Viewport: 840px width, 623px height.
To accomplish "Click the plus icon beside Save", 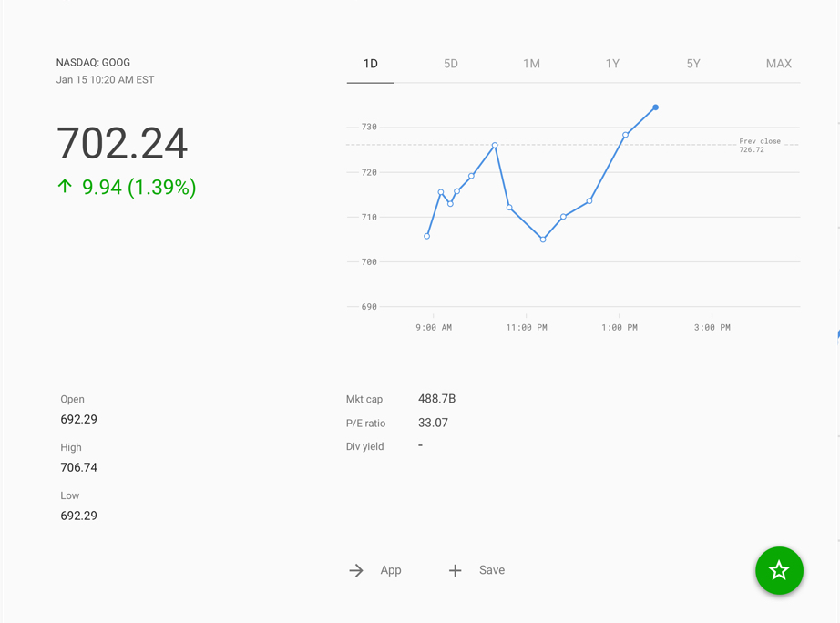I will [x=455, y=570].
